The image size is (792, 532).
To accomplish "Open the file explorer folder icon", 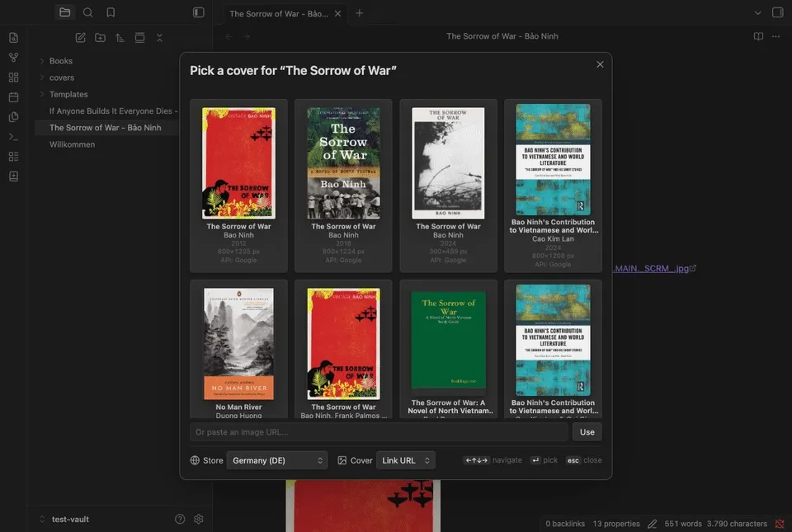I will (x=64, y=12).
